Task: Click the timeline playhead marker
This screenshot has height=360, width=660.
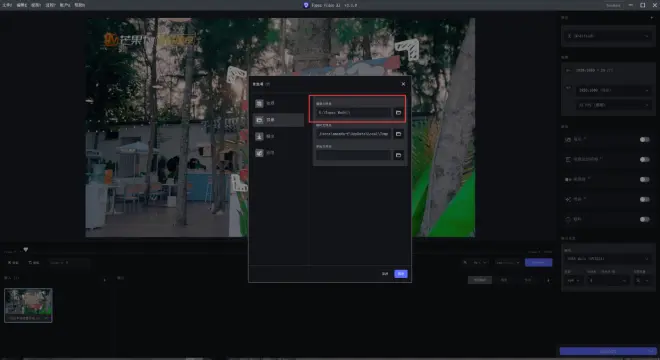Action: 26,250
